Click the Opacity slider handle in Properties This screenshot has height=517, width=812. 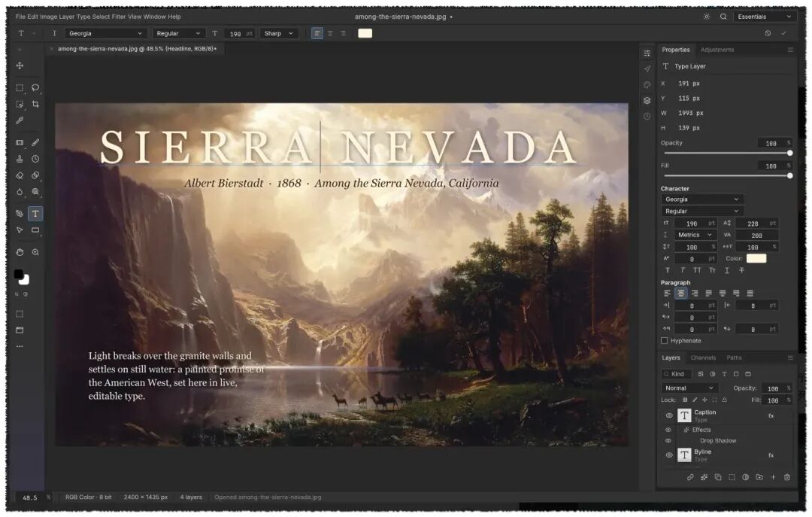click(x=789, y=153)
